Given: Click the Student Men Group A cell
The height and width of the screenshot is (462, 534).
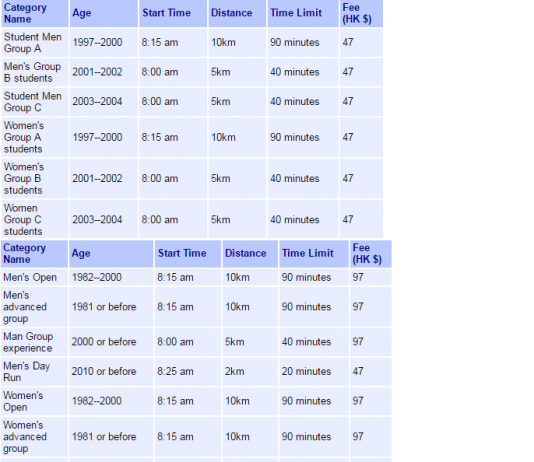Looking at the screenshot, I should (35, 43).
